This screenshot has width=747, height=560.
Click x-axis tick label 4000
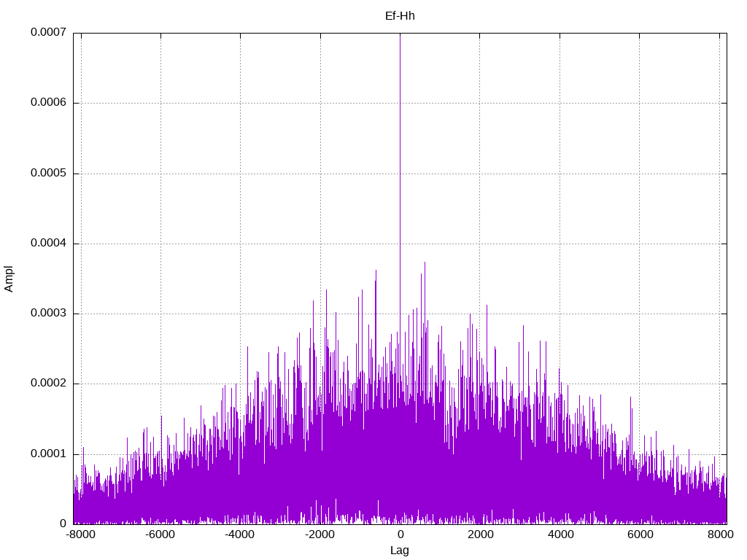(x=560, y=534)
